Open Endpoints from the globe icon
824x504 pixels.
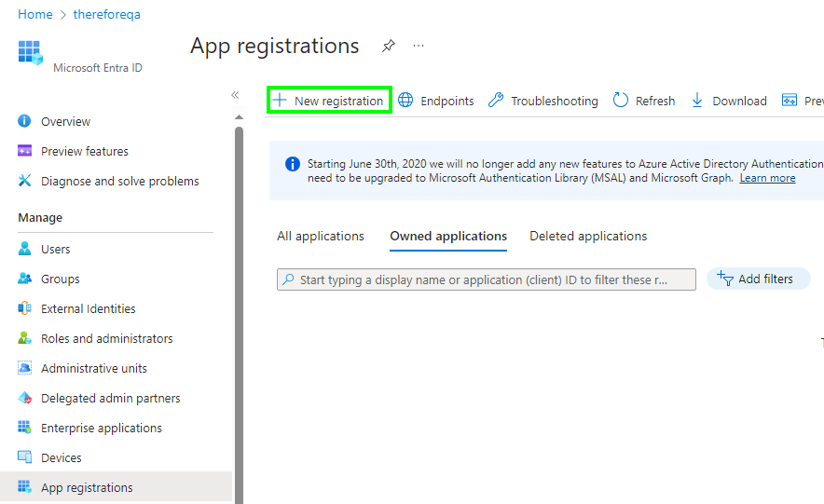click(406, 101)
